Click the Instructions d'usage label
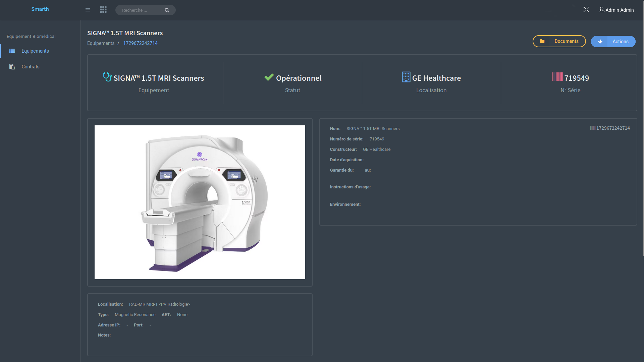 click(x=350, y=187)
